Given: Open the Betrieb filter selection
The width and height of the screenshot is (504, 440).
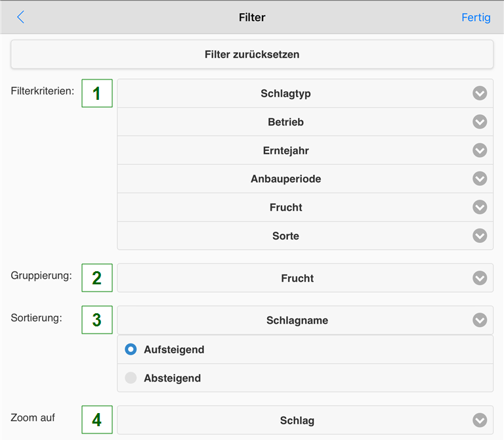Looking at the screenshot, I should [x=285, y=122].
